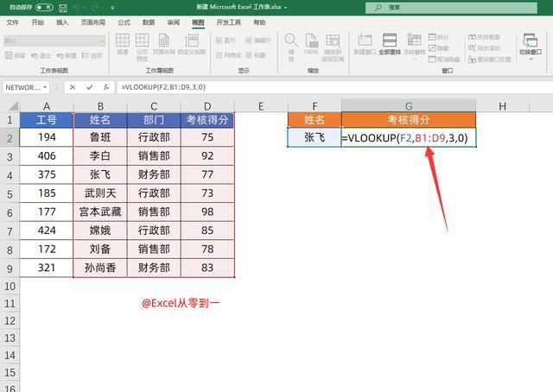Switch to the 数据 Data tab
553x392 pixels.
(x=149, y=22)
